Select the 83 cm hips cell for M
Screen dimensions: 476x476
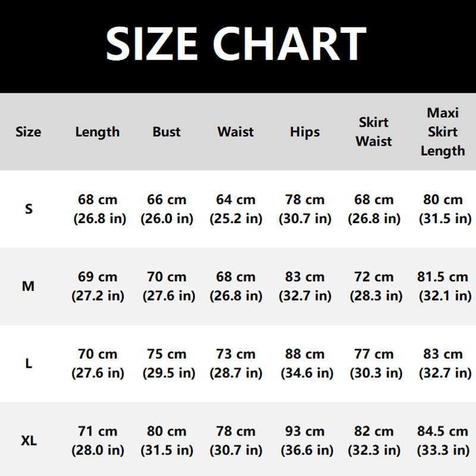pos(305,286)
